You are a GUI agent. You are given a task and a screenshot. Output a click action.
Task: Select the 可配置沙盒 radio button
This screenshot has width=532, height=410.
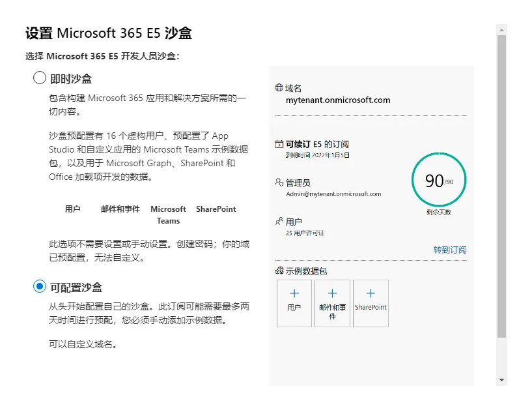(x=40, y=287)
